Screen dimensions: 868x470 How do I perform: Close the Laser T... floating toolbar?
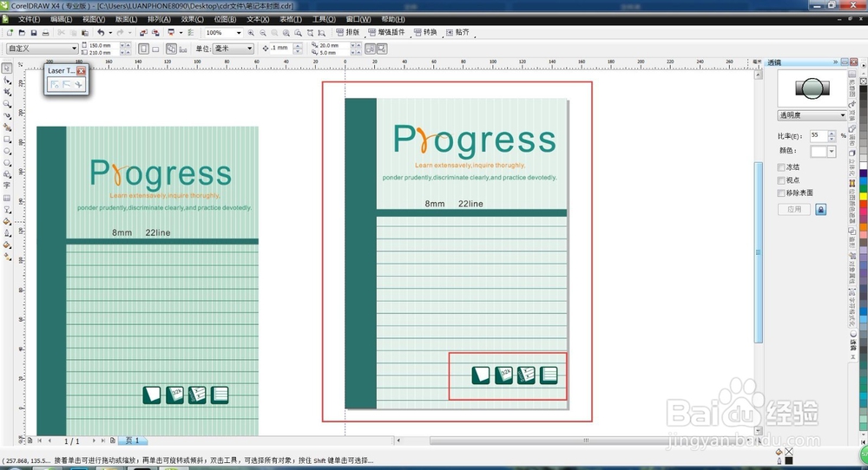pos(82,71)
